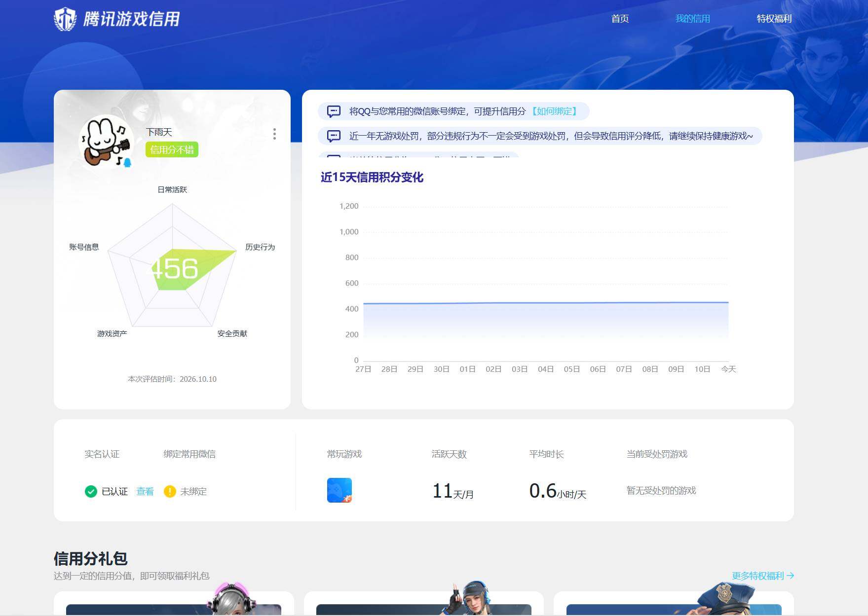The width and height of the screenshot is (868, 616).
Task: Click the 未绑定 WeChat status text
Action: click(193, 492)
